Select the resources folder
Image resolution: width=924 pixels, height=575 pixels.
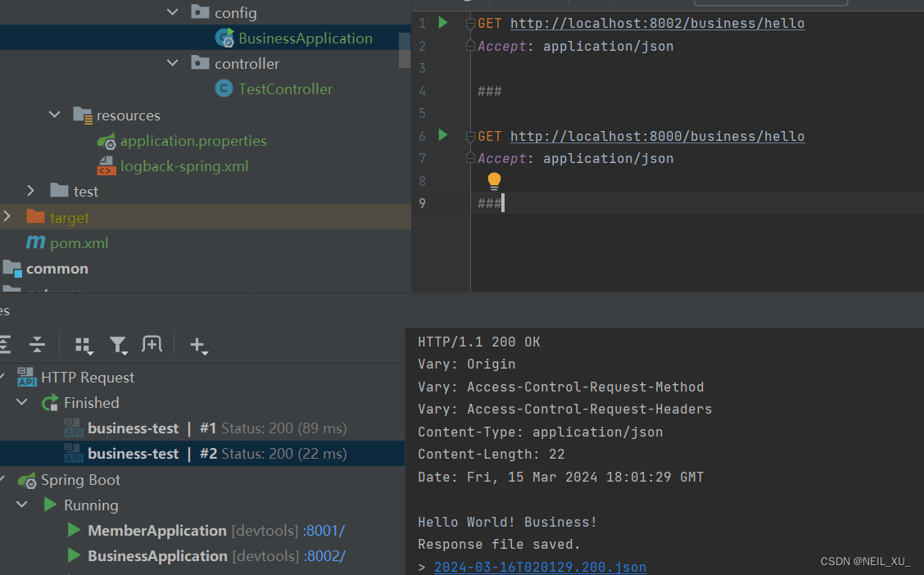(x=128, y=115)
